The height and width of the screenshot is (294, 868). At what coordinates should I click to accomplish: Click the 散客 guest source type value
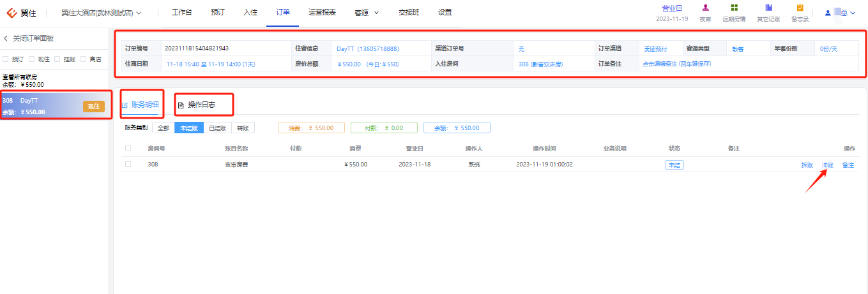(738, 48)
